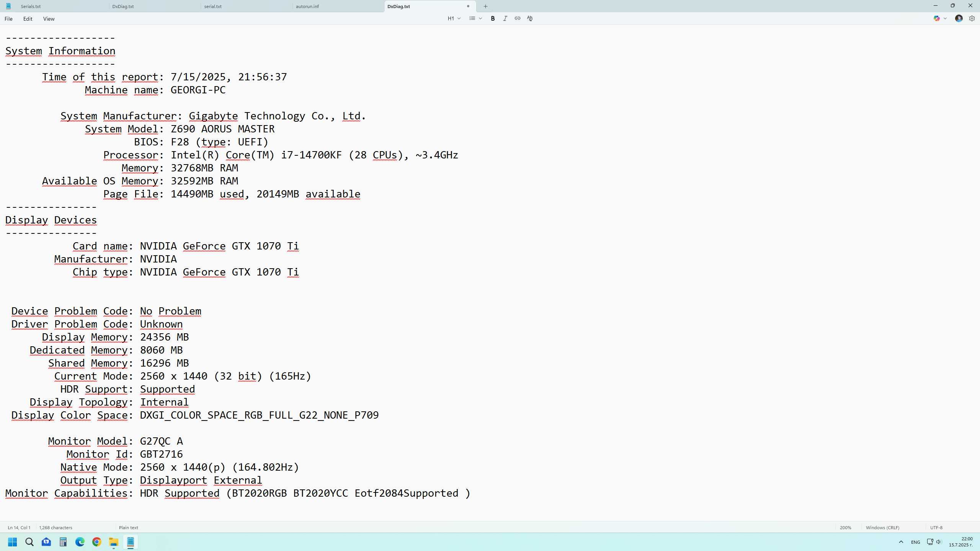The width and height of the screenshot is (980, 551).
Task: Click the Time of this report timestamp
Action: tap(229, 77)
